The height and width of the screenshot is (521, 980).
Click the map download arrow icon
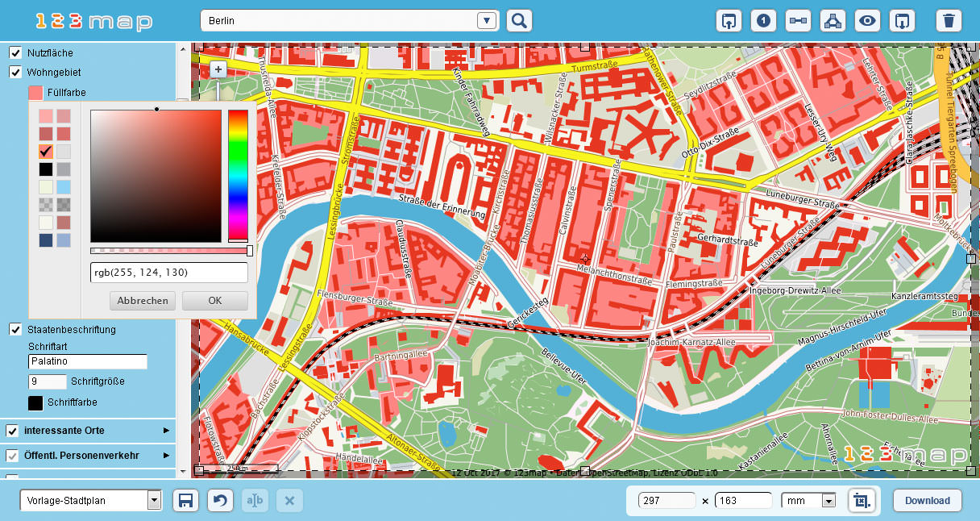click(902, 20)
